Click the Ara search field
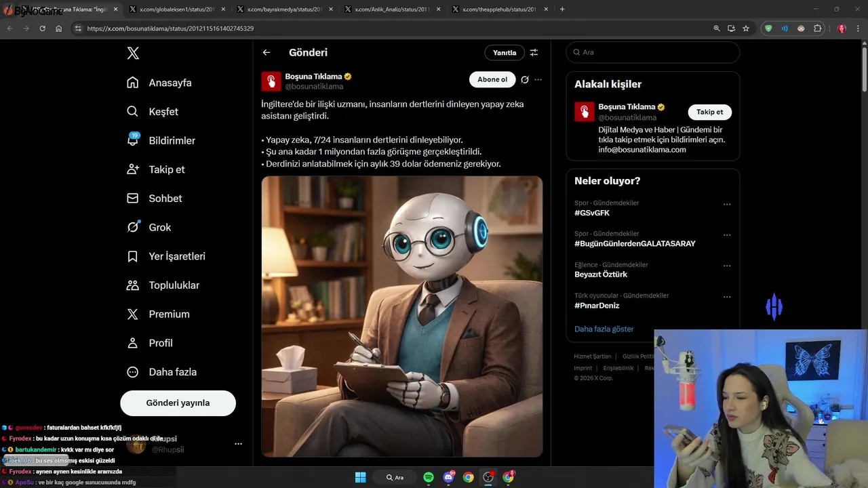This screenshot has height=488, width=868. pos(653,52)
